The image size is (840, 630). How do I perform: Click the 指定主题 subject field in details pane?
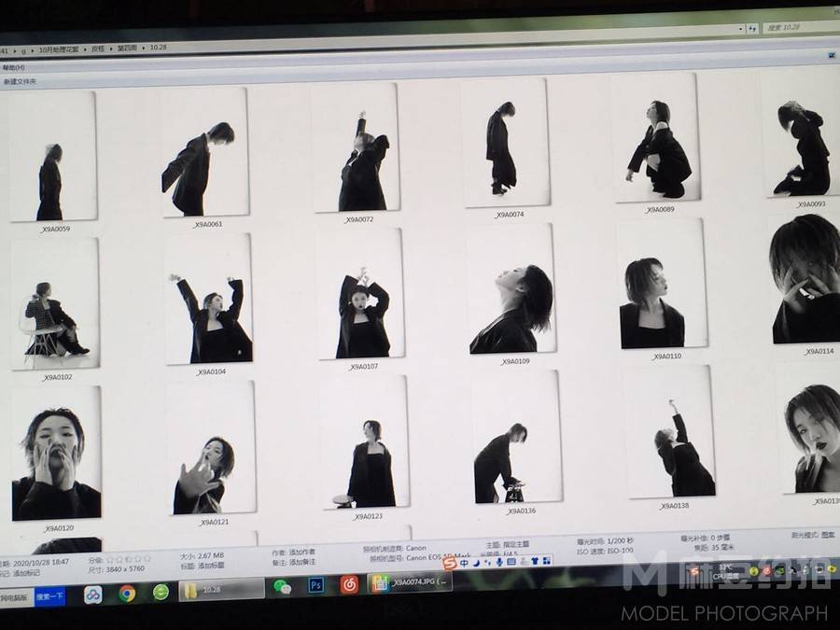click(516, 545)
